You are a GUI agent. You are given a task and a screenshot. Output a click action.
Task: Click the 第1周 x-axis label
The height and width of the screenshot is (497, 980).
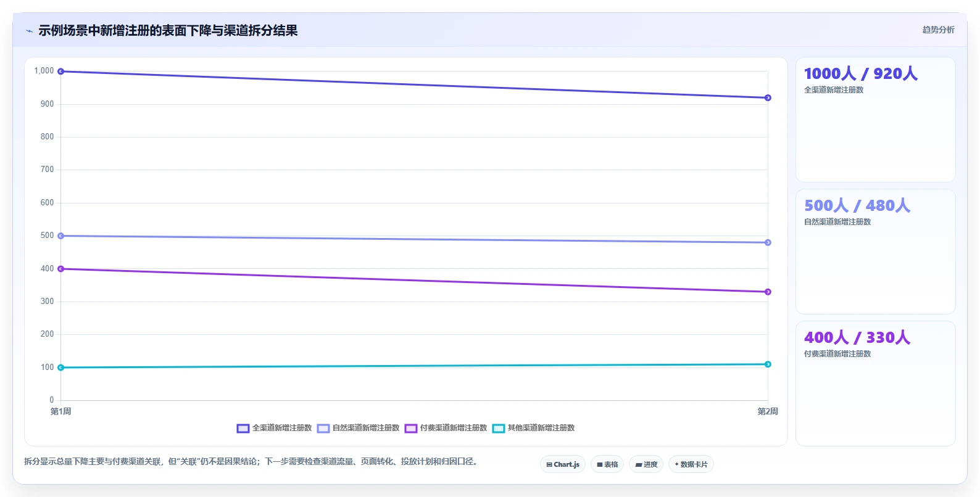tap(60, 411)
